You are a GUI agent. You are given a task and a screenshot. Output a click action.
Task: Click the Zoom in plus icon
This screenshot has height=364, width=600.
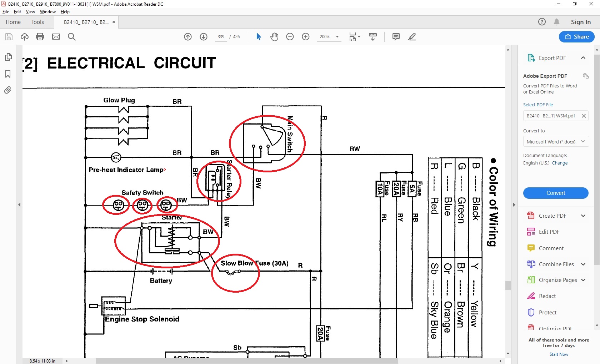point(306,37)
